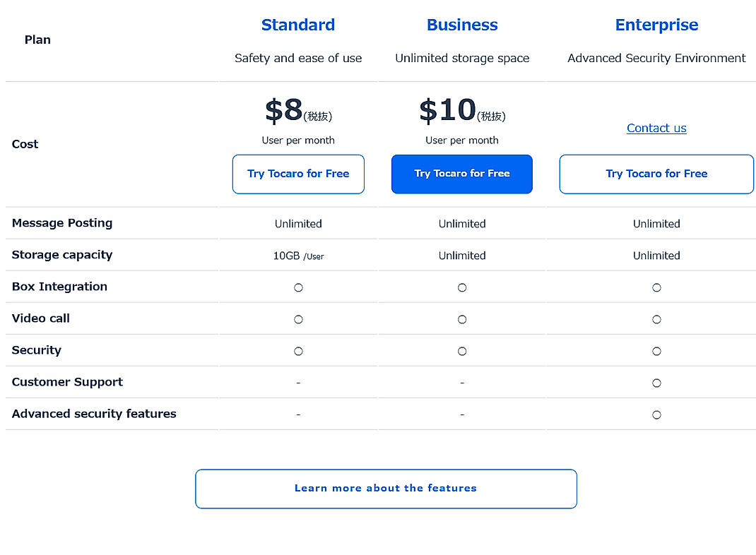Select the Enterprise plan heading
The width and height of the screenshot is (756, 555).
click(x=656, y=25)
